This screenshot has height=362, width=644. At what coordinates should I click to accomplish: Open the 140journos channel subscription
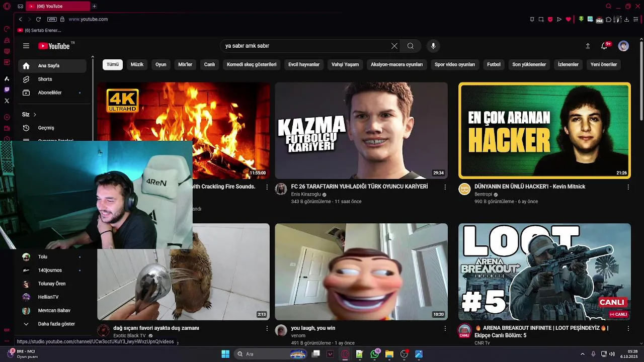click(52, 270)
